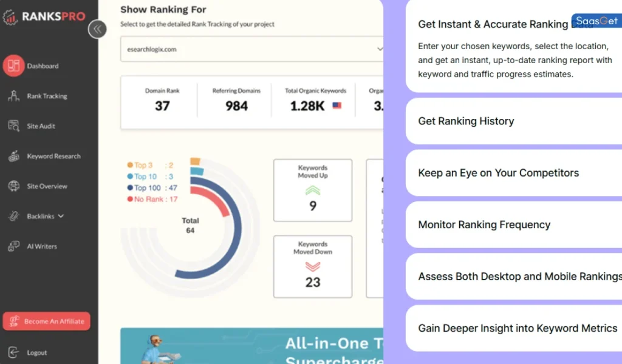
Task: Click the US flag next to Total Organic Keywords
Action: click(x=336, y=104)
